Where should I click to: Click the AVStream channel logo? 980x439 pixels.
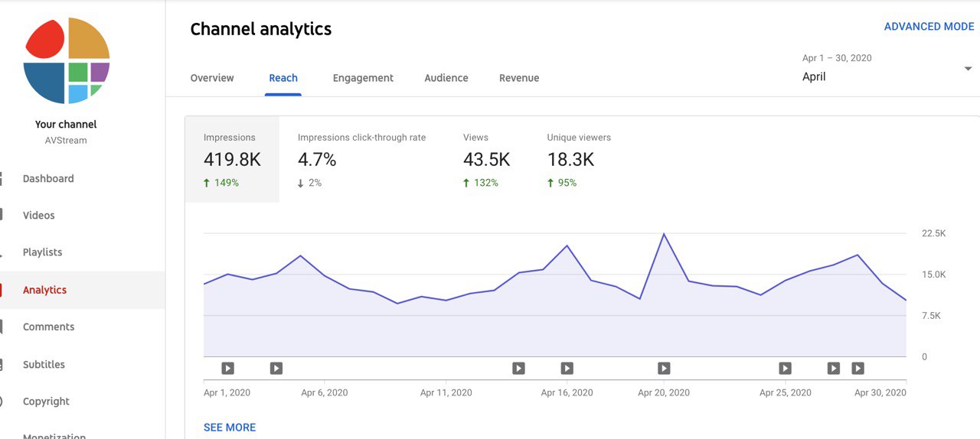[x=67, y=60]
